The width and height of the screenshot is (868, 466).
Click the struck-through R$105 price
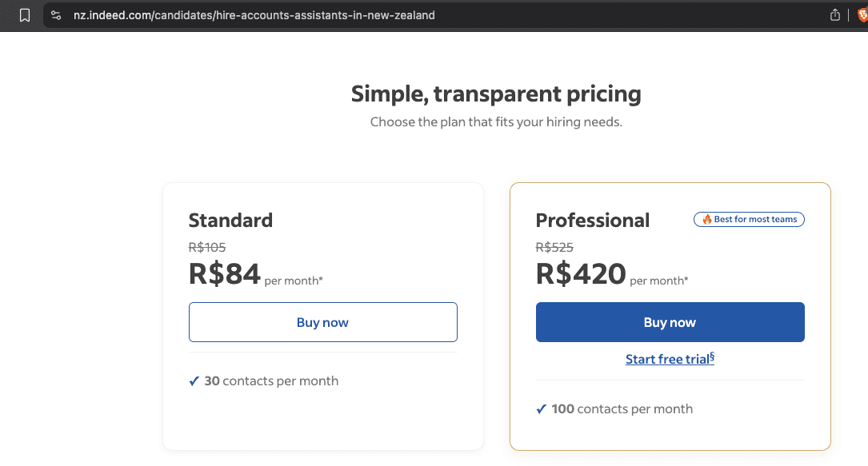pos(207,247)
